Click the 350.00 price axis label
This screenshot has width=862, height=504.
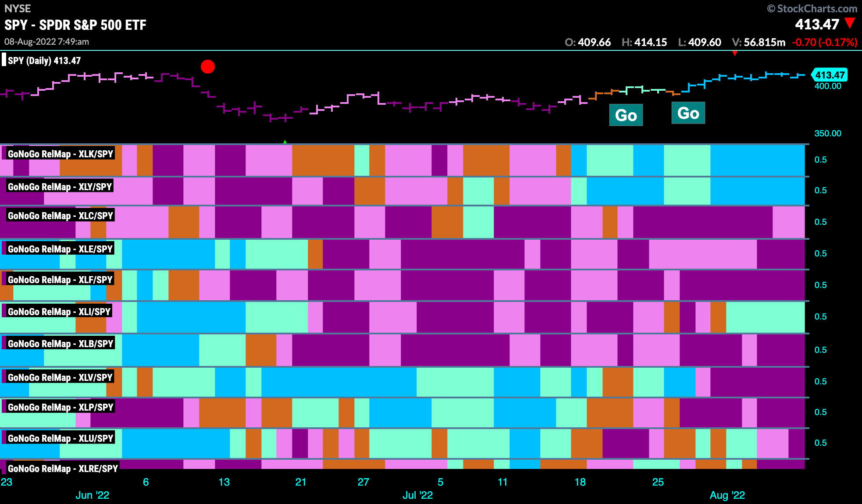point(828,133)
